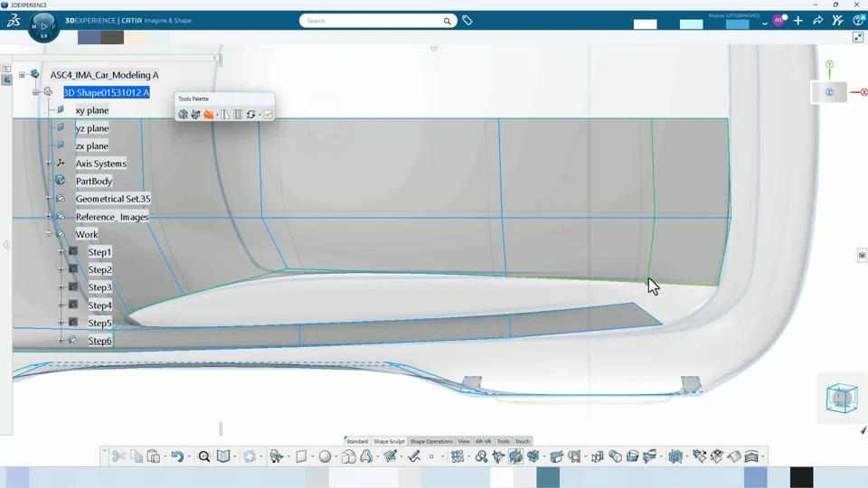Open the Tools tab

(x=504, y=442)
